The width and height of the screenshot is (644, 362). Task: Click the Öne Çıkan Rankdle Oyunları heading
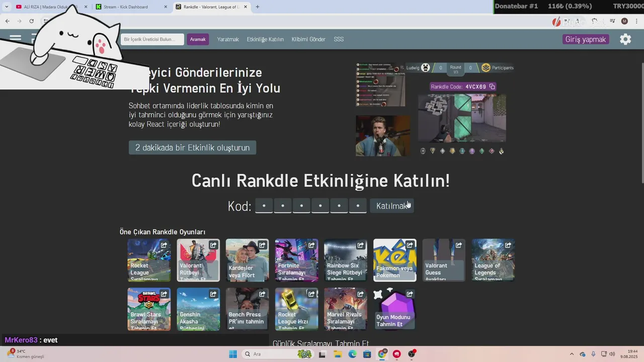point(163,232)
